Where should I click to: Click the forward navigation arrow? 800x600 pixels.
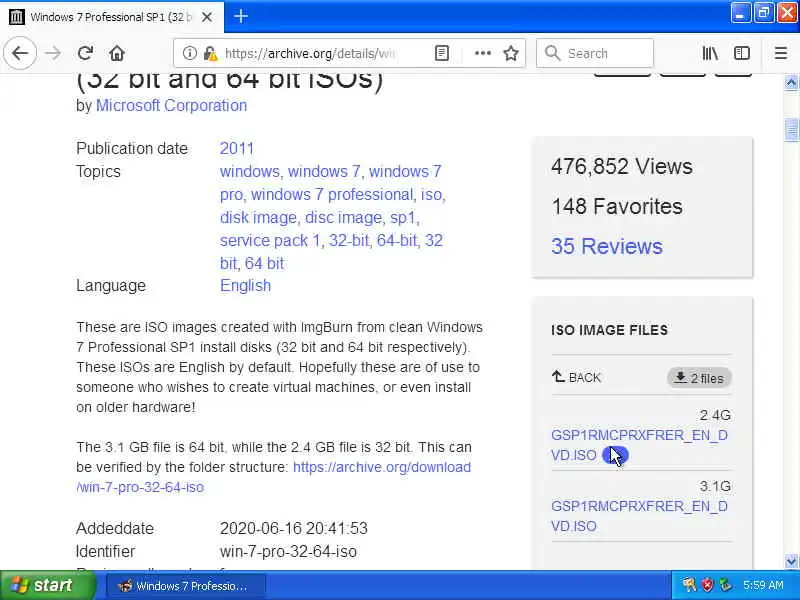pos(53,53)
